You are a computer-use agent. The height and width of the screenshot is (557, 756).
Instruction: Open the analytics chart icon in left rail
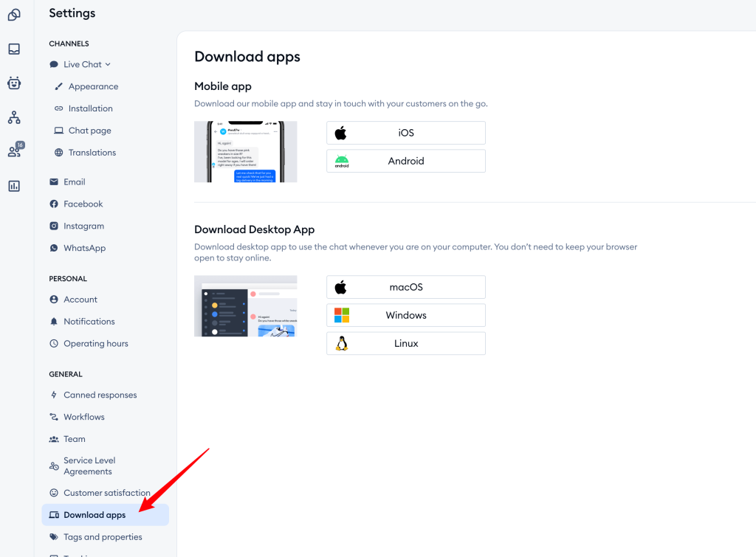tap(14, 186)
